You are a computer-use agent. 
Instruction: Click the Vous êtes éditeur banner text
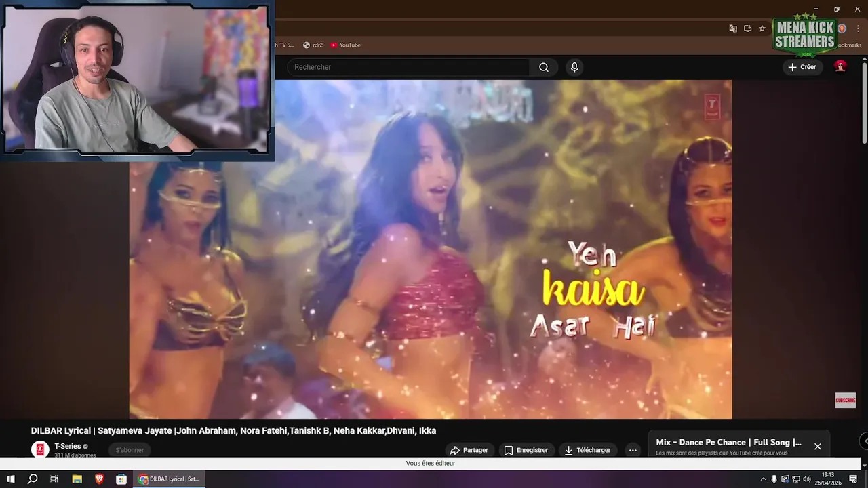click(x=431, y=463)
